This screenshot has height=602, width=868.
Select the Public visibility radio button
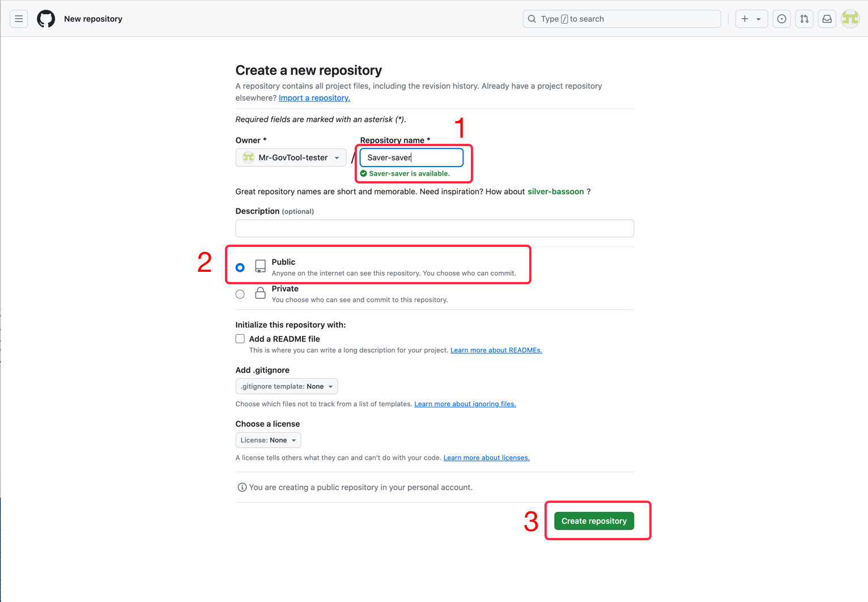click(x=240, y=267)
